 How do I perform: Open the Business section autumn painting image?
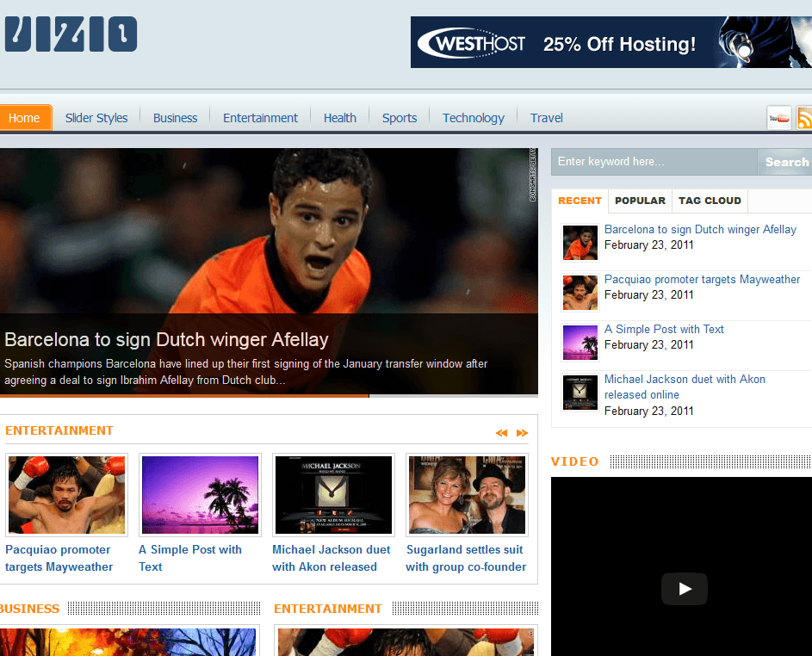click(x=128, y=642)
